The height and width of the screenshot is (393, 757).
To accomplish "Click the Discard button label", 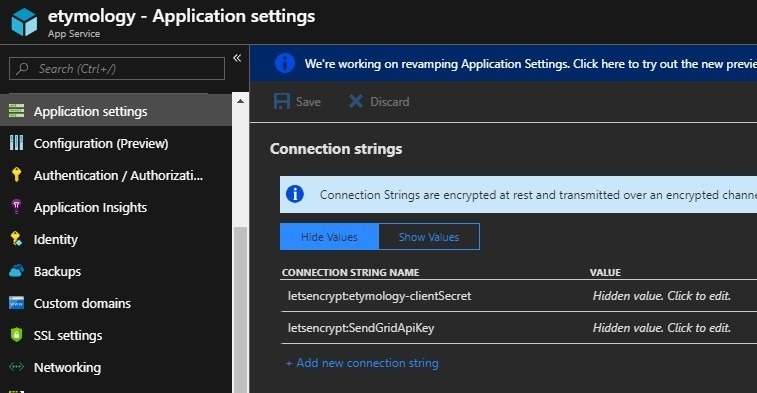I will pyautogui.click(x=390, y=101).
